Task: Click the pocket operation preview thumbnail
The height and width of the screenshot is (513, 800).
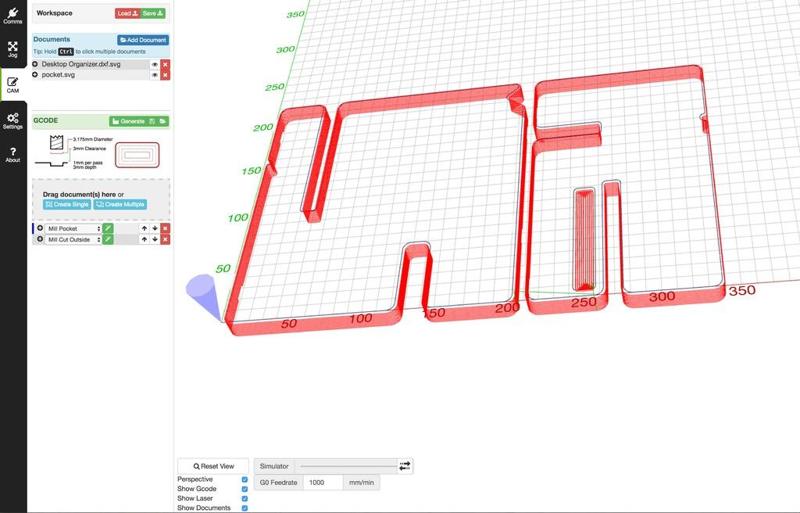Action: (x=137, y=155)
